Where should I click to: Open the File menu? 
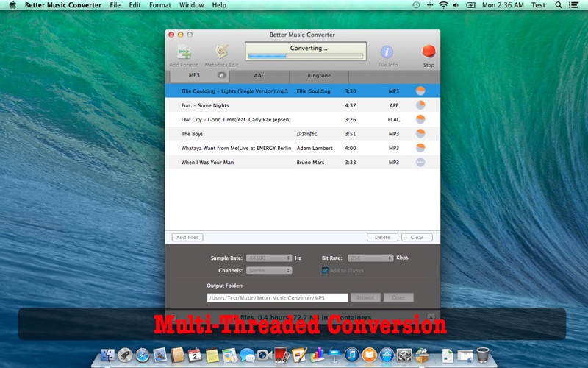[x=115, y=5]
